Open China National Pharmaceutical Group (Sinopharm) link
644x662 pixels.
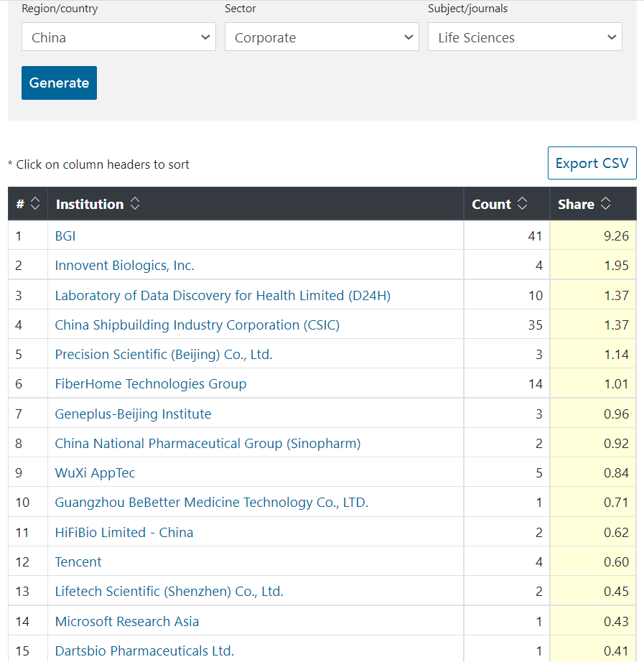(207, 444)
